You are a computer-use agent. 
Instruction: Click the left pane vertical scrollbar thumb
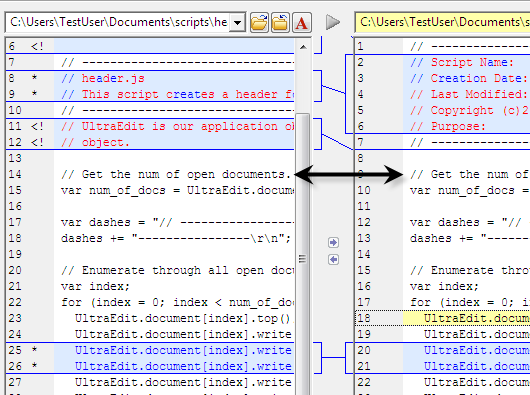click(303, 257)
